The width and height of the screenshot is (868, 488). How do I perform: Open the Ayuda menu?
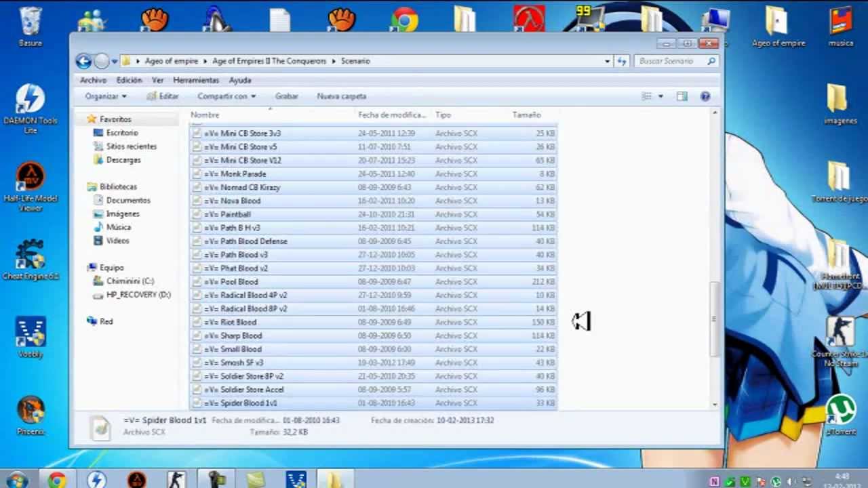tap(240, 80)
